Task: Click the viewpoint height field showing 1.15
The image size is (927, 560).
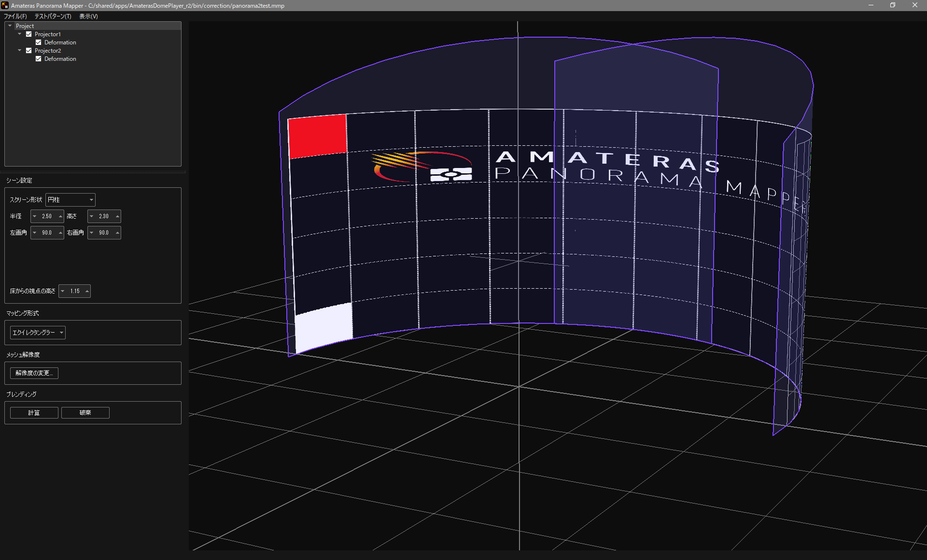Action: pos(75,291)
